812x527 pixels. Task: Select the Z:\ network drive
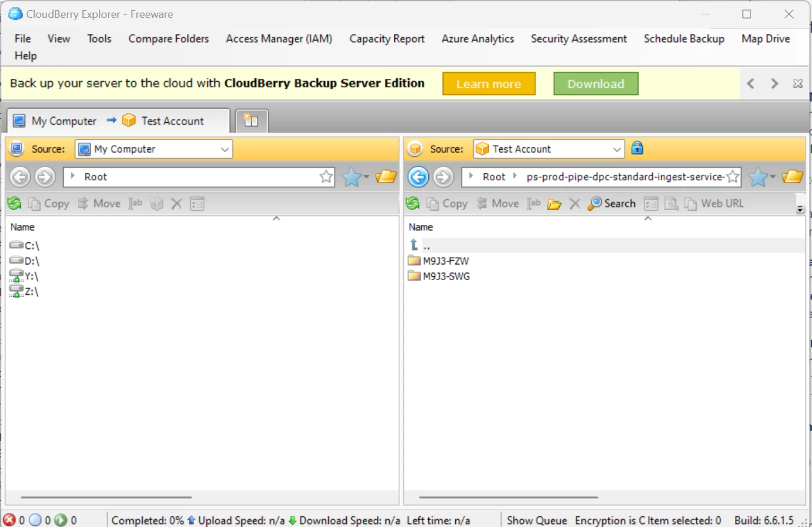[x=24, y=291]
